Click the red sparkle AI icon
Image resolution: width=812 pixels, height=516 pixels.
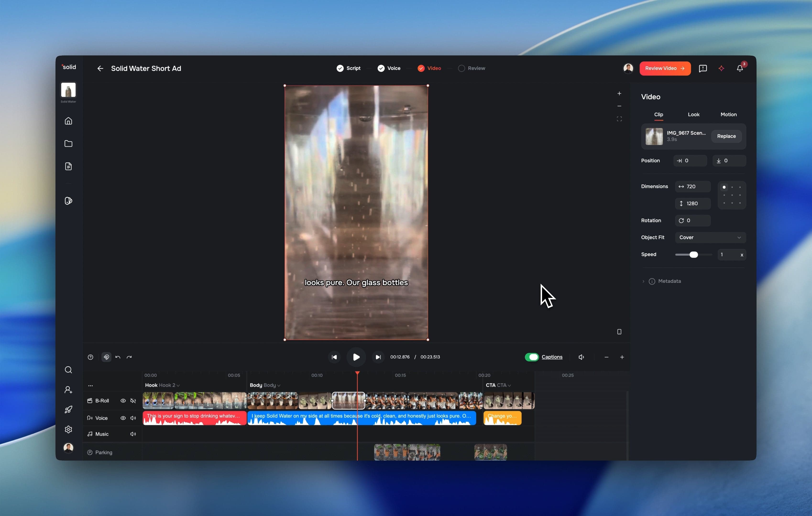click(721, 68)
